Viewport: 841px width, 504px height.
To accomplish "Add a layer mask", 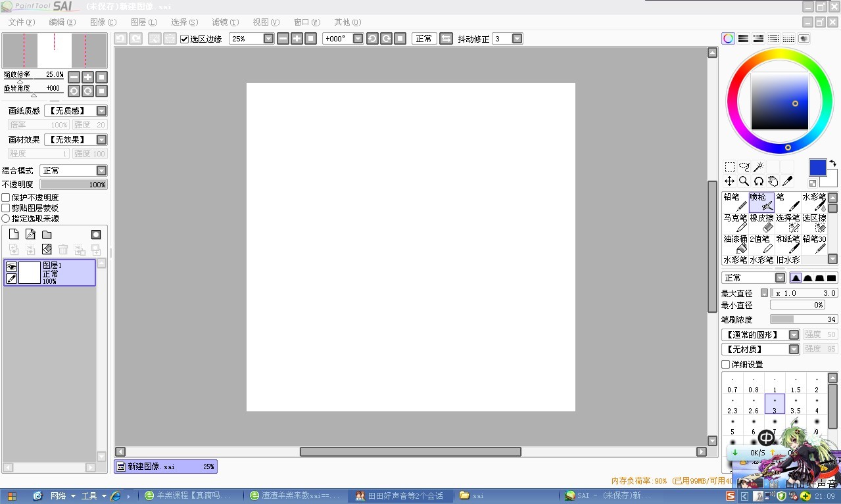I will (x=96, y=234).
